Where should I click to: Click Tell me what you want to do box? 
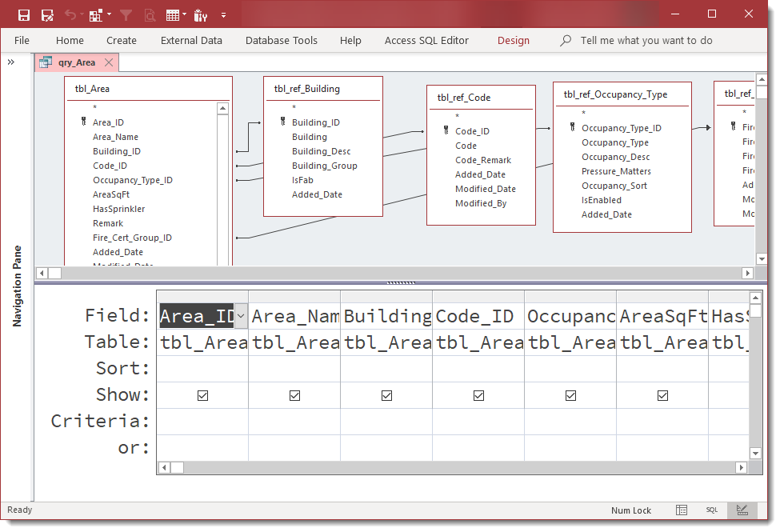tap(646, 40)
